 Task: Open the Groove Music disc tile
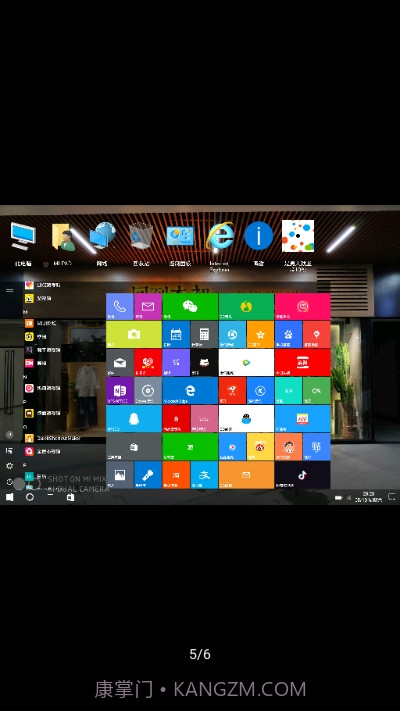[148, 391]
